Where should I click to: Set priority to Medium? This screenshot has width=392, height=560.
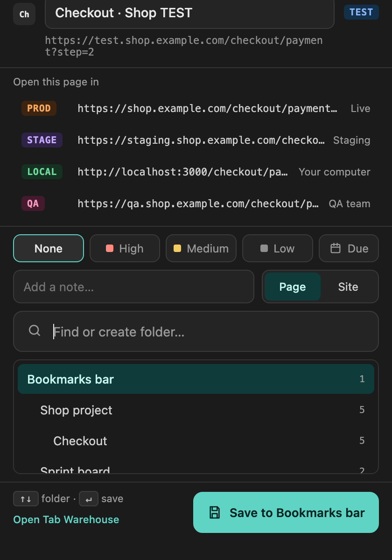pyautogui.click(x=201, y=248)
